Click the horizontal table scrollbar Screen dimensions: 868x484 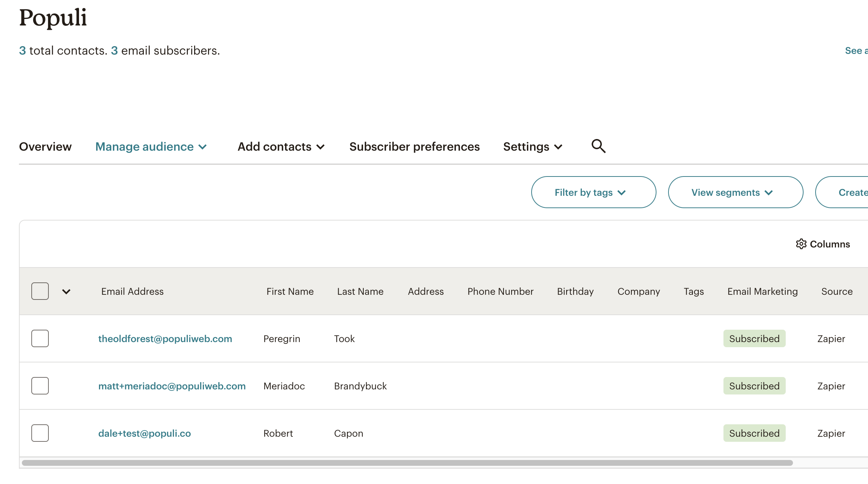point(407,463)
